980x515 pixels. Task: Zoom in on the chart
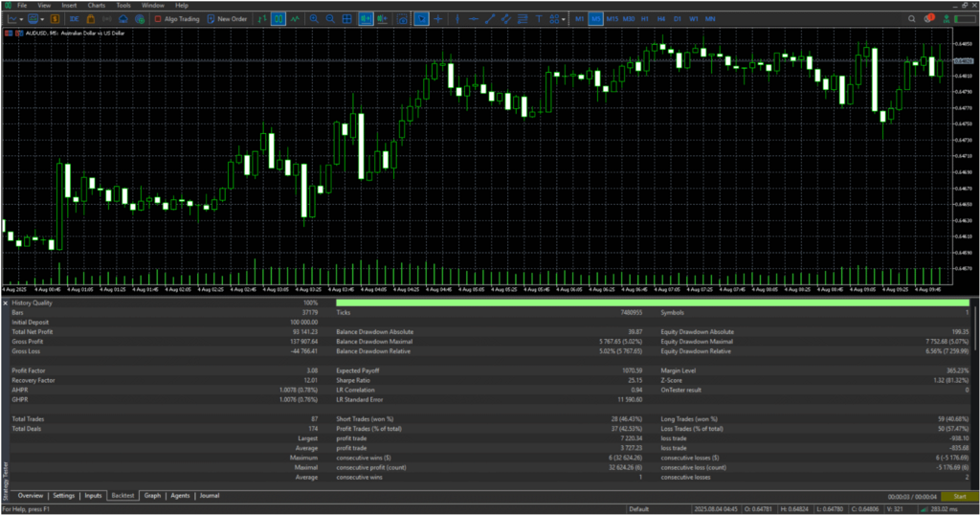click(314, 18)
